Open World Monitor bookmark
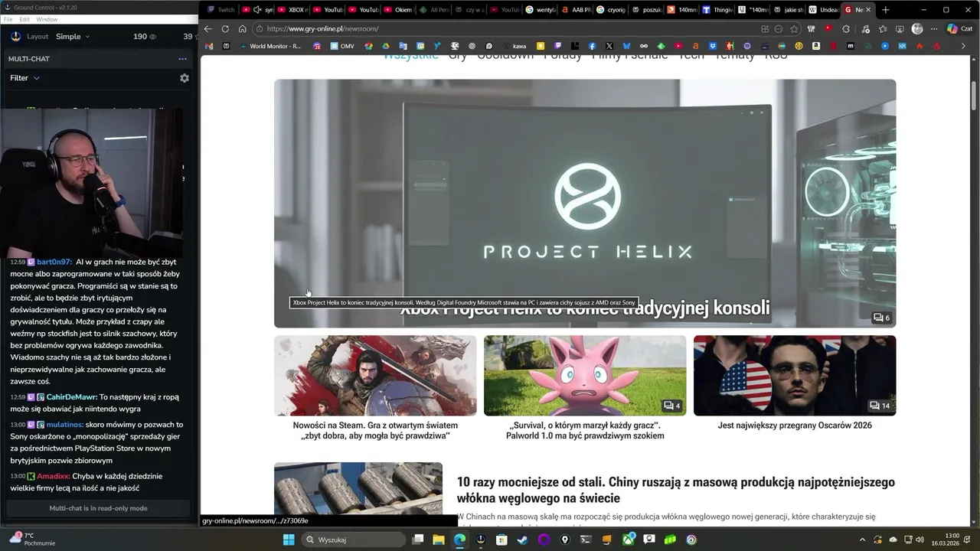 point(270,46)
